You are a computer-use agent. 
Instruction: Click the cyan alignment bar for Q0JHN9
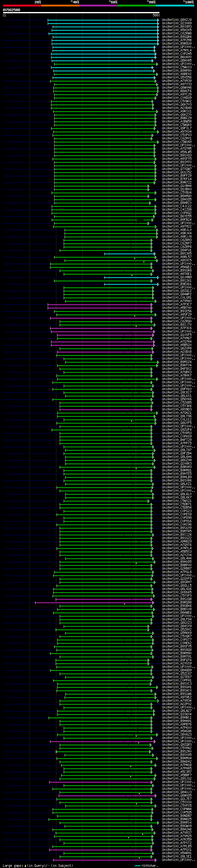click(x=131, y=277)
